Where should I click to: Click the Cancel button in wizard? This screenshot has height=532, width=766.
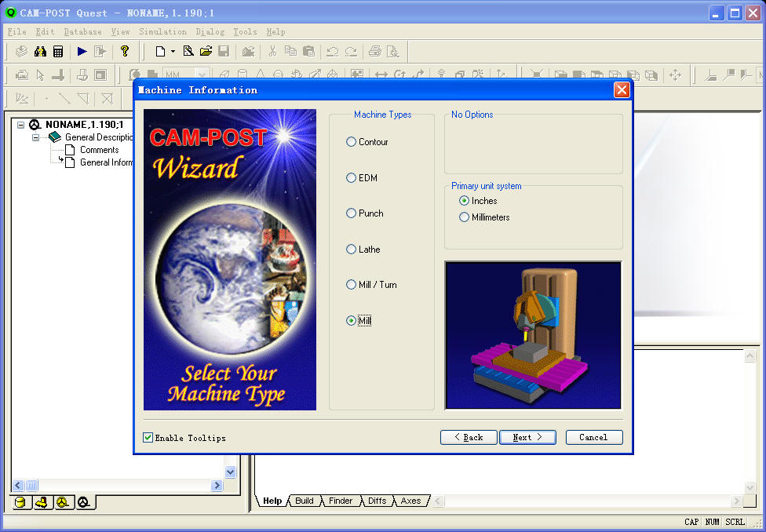pyautogui.click(x=594, y=437)
